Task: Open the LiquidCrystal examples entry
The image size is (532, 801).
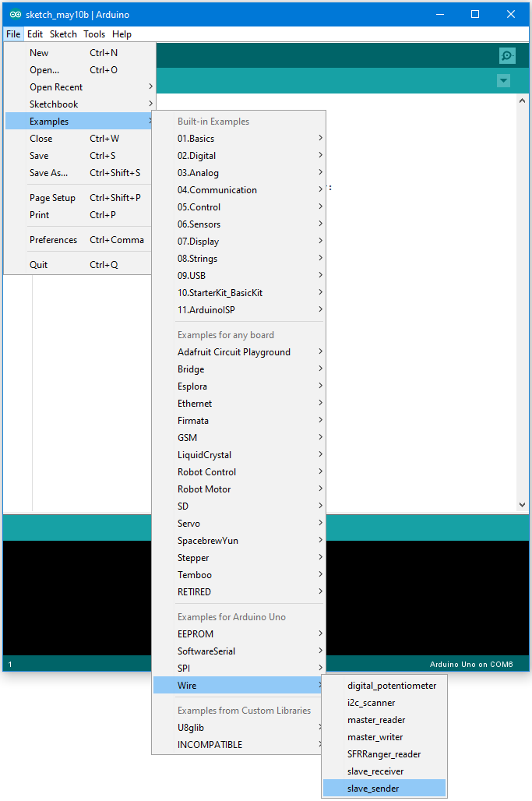Action: [x=204, y=455]
